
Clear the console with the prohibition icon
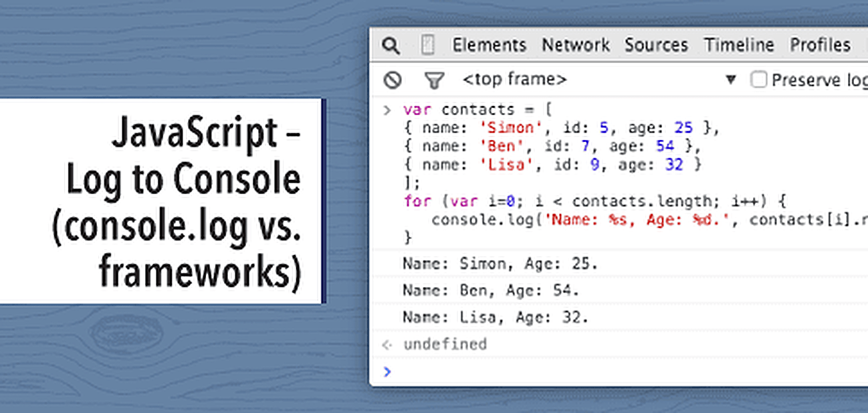pos(393,79)
